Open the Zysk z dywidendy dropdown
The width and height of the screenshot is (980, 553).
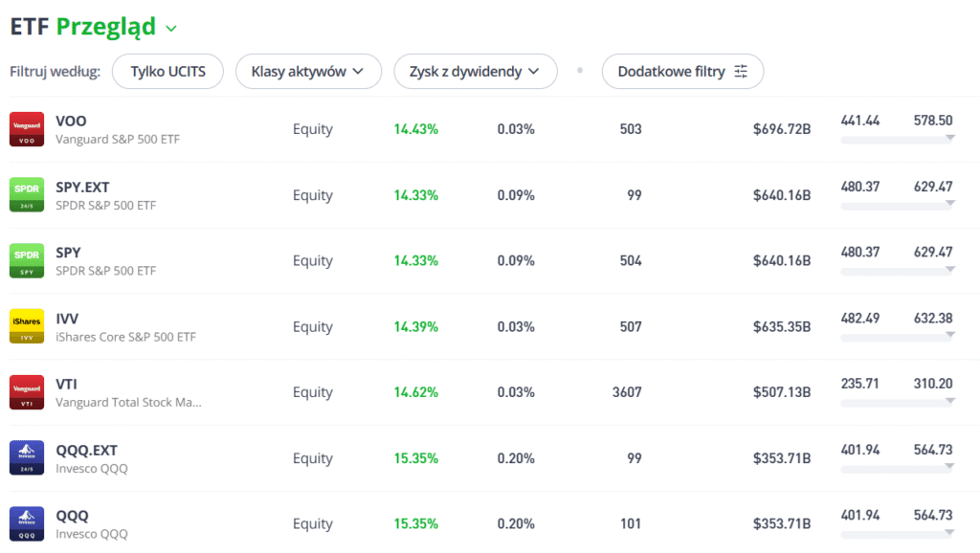(x=475, y=71)
